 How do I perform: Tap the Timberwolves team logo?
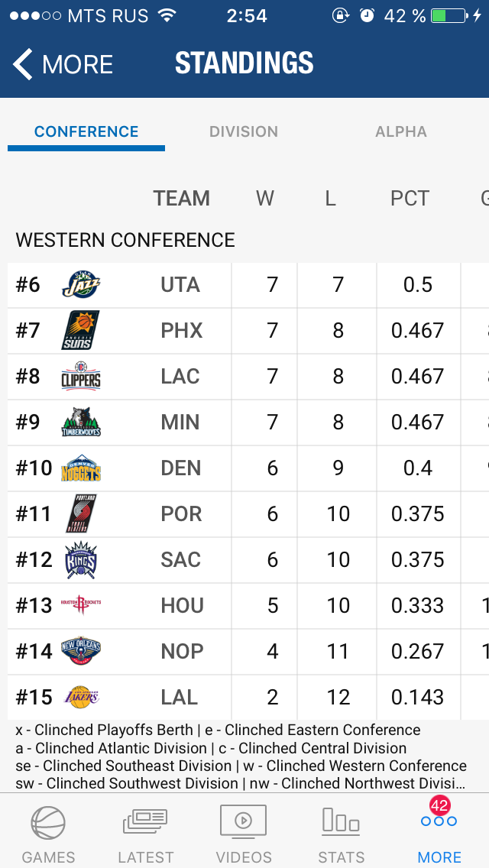pos(81,423)
